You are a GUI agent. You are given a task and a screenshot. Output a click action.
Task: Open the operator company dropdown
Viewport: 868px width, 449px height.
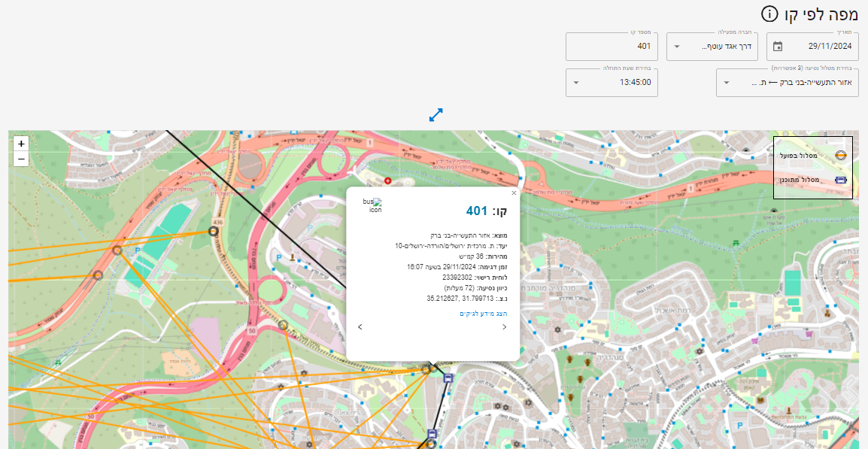tap(712, 47)
